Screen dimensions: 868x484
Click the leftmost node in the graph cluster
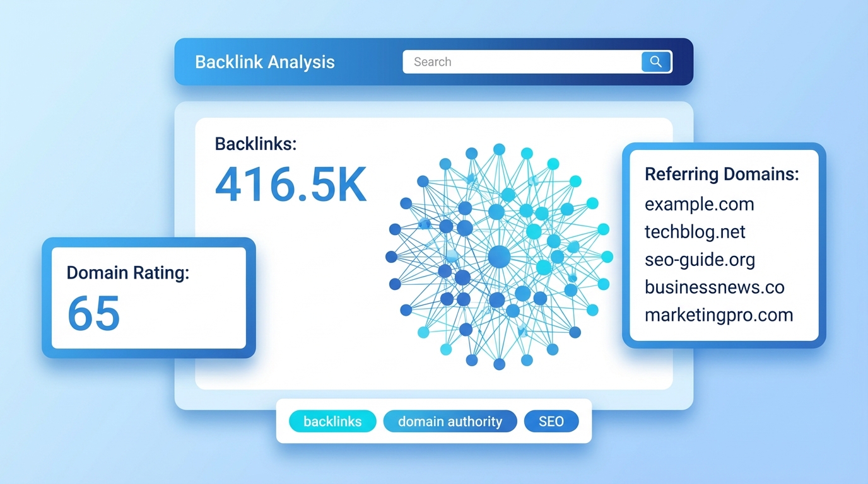click(392, 258)
